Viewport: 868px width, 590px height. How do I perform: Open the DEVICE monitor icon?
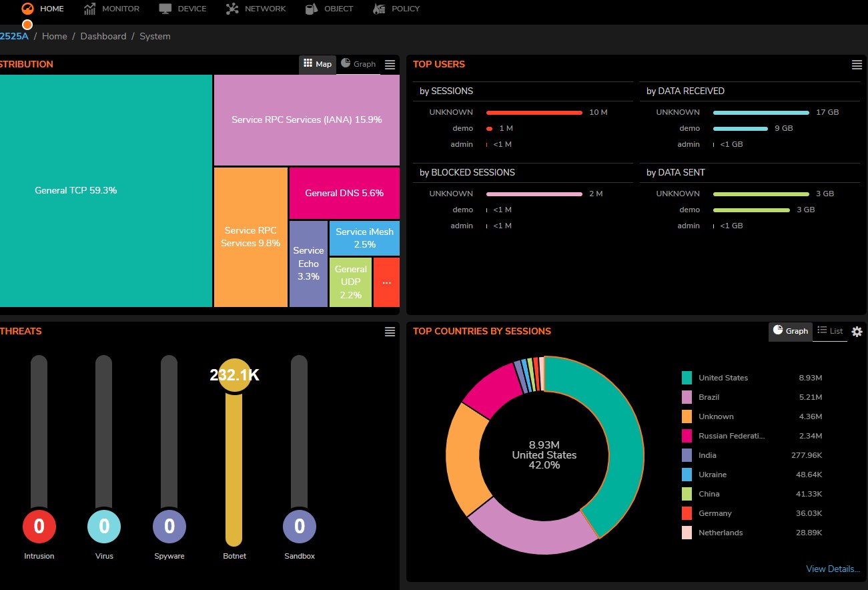(x=165, y=9)
